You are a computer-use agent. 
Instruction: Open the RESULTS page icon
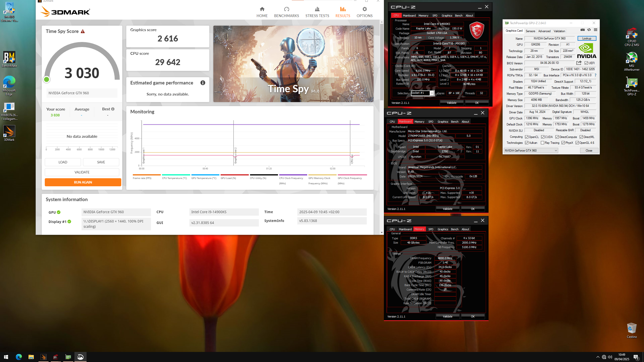[x=343, y=9]
